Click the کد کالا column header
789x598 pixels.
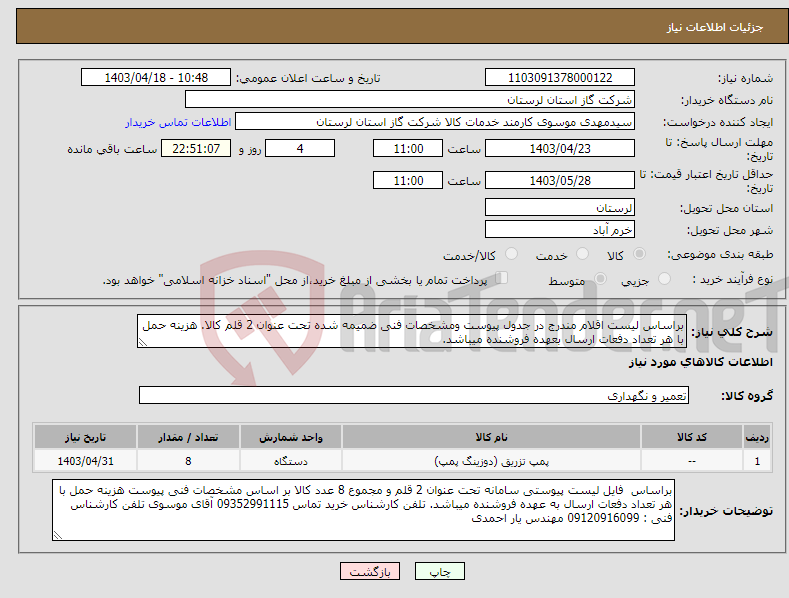tap(691, 437)
